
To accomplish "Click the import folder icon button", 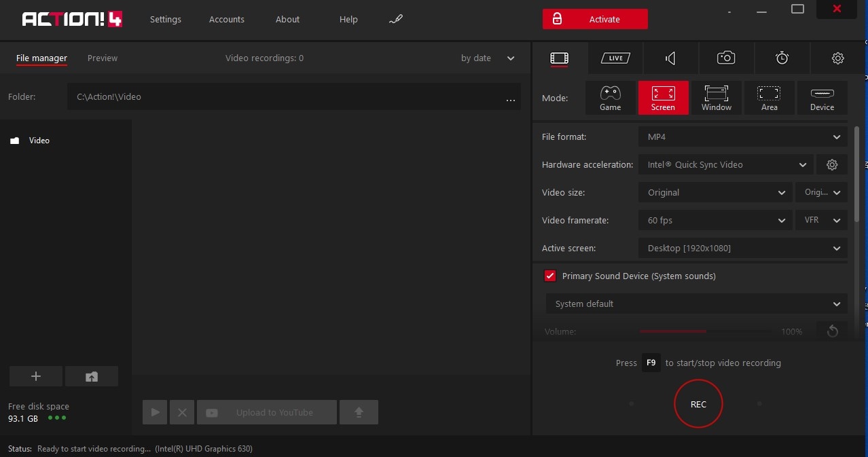I will (92, 376).
